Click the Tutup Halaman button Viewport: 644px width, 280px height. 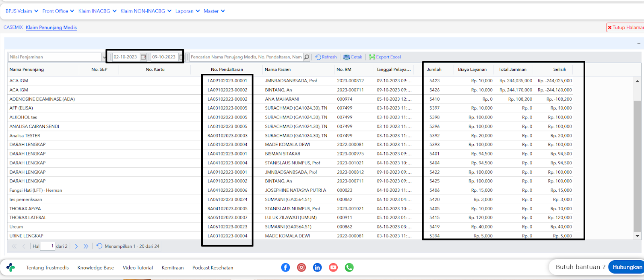pyautogui.click(x=625, y=27)
